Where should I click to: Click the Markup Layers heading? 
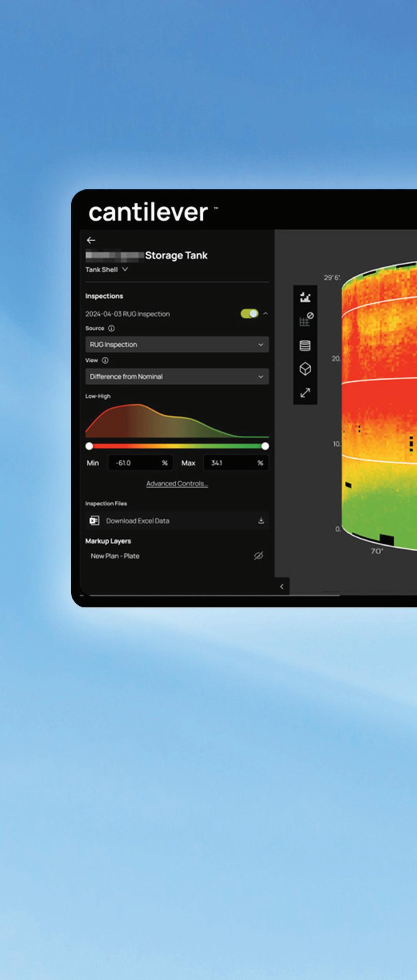(108, 541)
